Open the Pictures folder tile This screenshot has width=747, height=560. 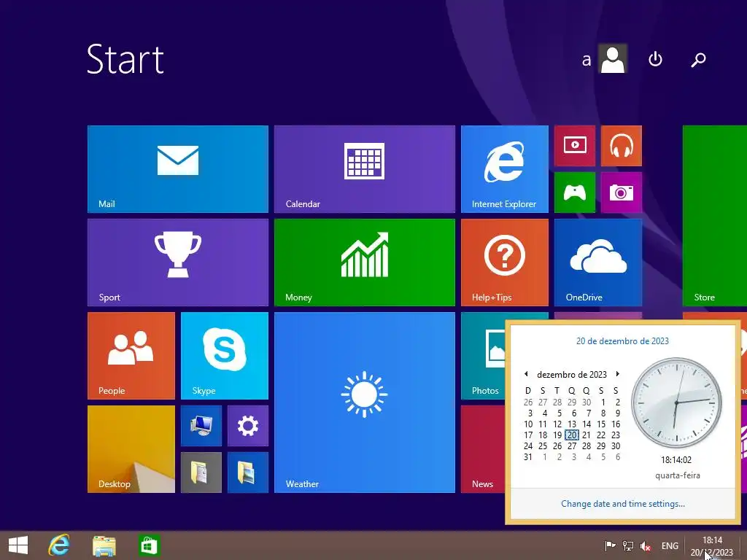click(x=248, y=472)
